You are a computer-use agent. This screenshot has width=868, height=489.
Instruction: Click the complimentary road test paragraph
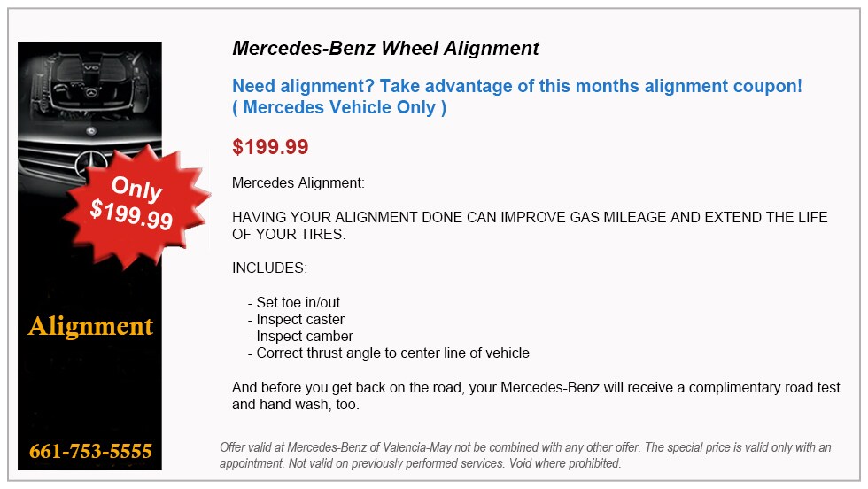536,395
